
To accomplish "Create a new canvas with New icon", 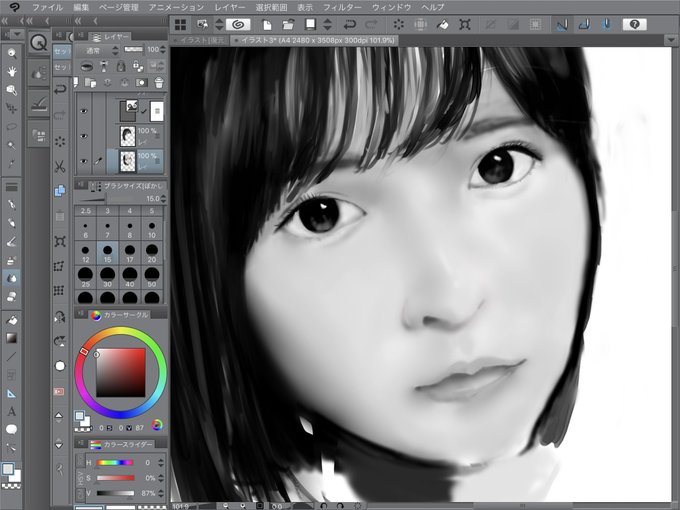I will [x=267, y=25].
